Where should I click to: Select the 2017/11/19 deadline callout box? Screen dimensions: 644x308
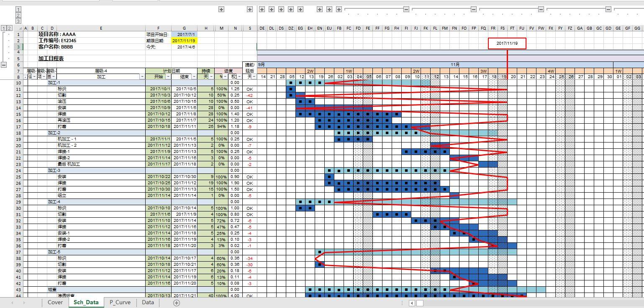tap(507, 43)
